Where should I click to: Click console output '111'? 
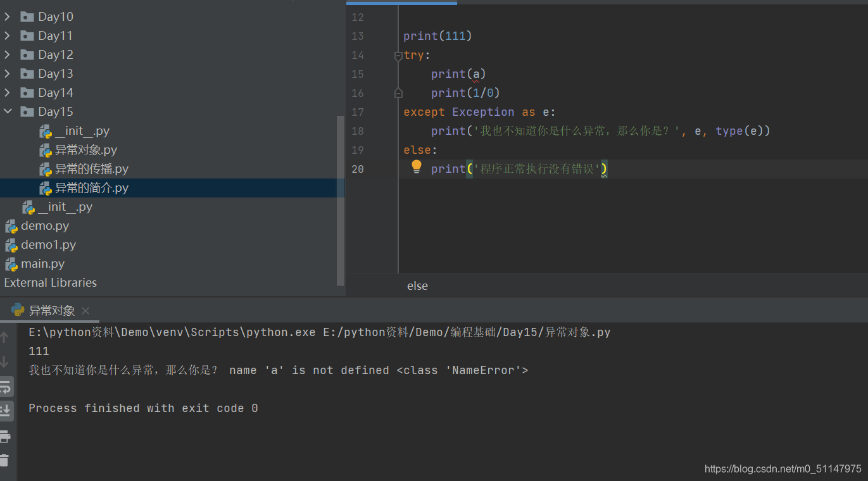coord(39,351)
